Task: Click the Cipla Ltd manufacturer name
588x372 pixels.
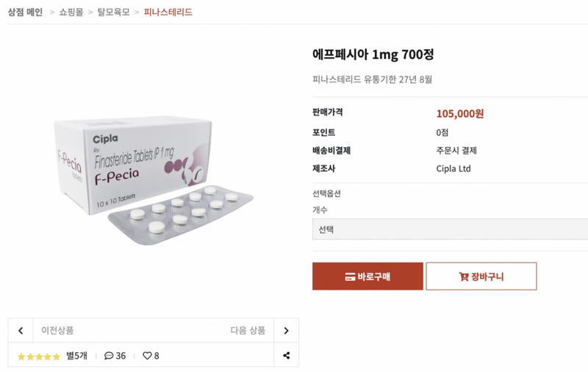Action: [453, 168]
